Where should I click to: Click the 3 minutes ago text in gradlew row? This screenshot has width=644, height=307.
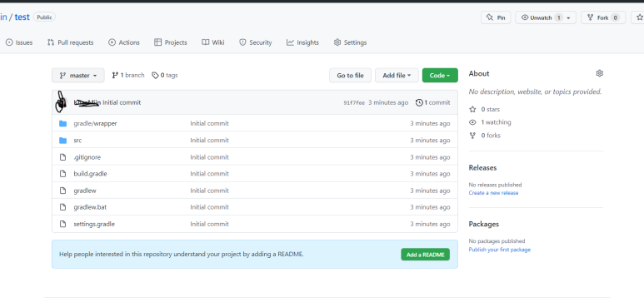(x=430, y=191)
